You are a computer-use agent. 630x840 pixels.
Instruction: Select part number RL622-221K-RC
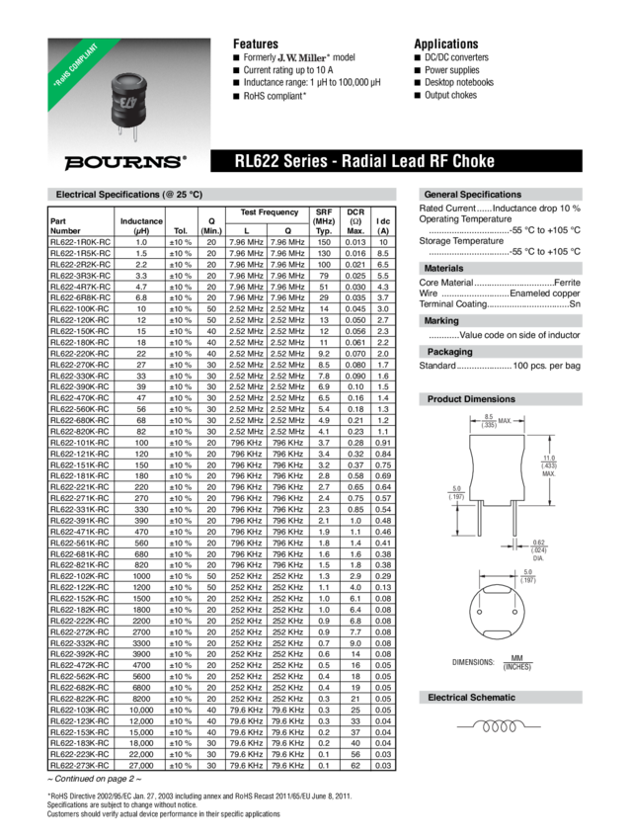(x=79, y=487)
